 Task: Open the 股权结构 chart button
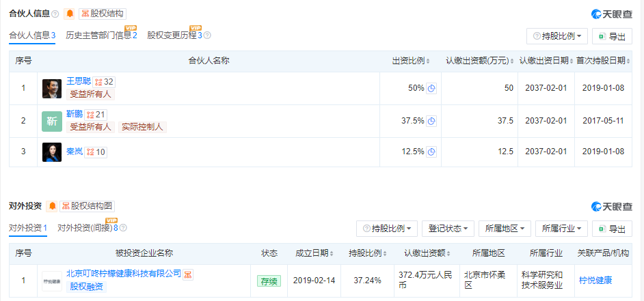click(x=103, y=14)
